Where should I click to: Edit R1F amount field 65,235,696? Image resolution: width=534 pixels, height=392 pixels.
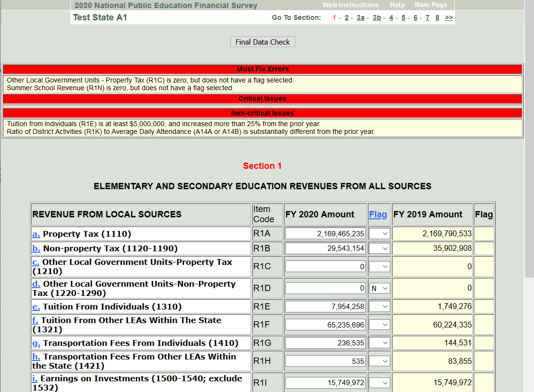(x=325, y=325)
